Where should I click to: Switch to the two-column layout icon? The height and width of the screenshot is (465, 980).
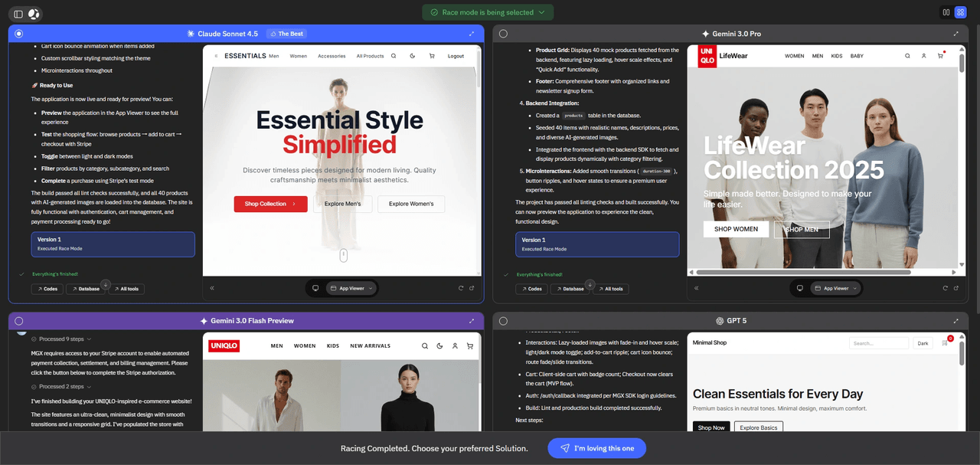click(x=946, y=12)
